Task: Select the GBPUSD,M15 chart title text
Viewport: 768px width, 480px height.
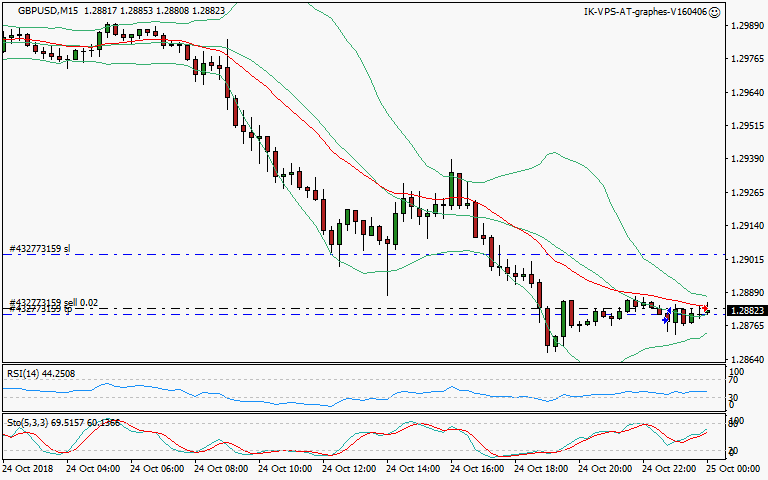Action: click(x=48, y=10)
